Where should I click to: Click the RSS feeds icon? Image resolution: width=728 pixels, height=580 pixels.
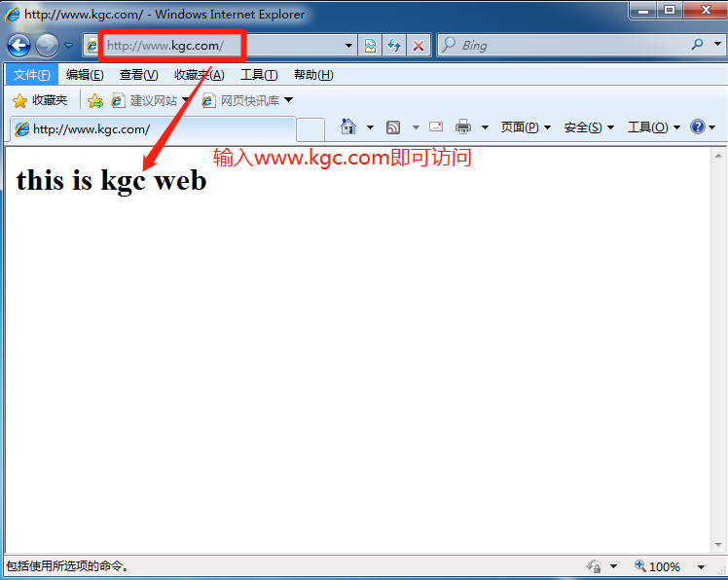pos(393,127)
